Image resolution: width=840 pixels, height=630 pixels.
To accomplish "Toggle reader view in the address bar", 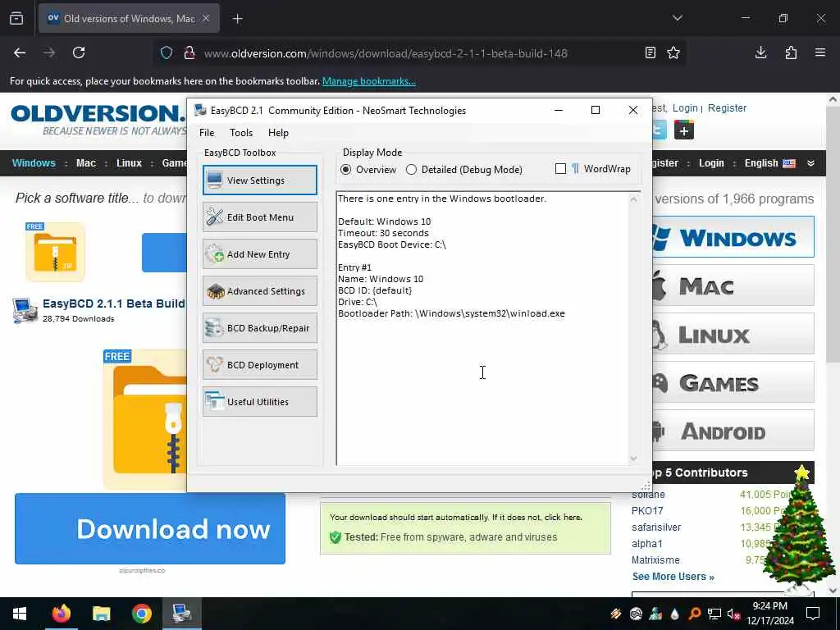I will [651, 52].
